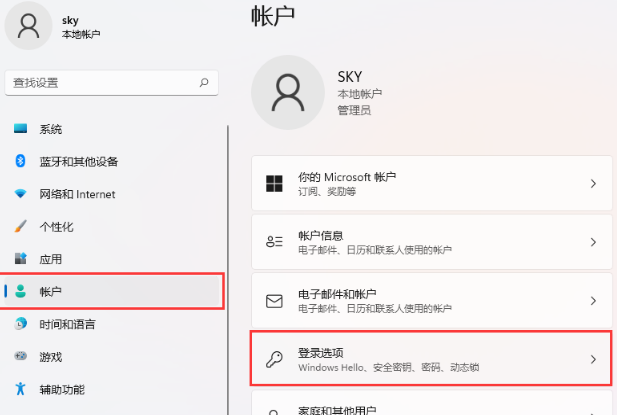Screen dimensions: 617x415
Task: Click the network Wi-Fi icon in sidebar
Action: point(20,194)
